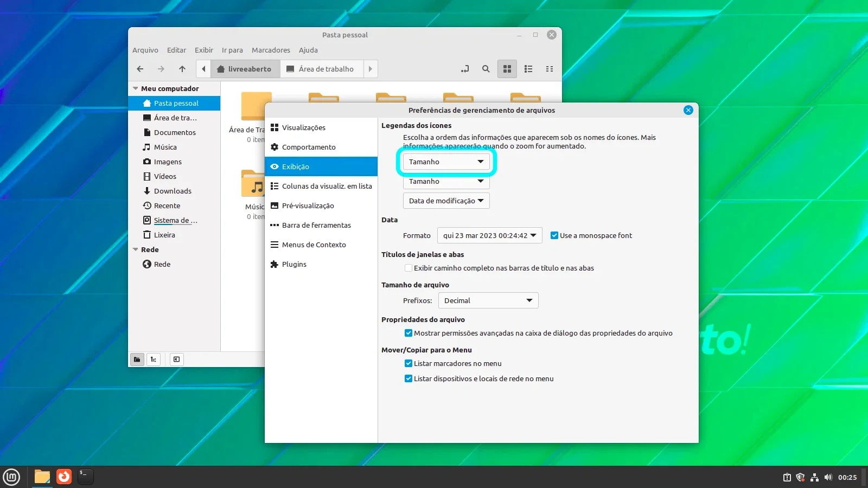
Task: Open the date Formato dropdown
Action: tap(490, 235)
